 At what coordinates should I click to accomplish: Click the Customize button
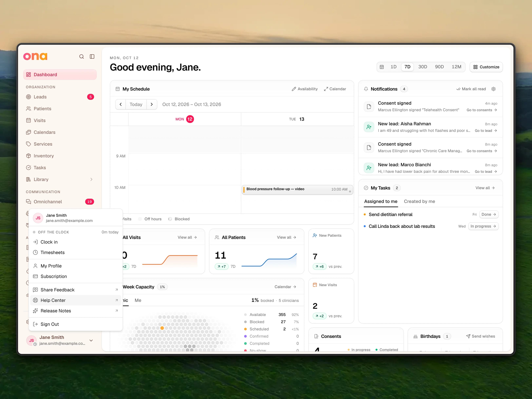click(486, 67)
